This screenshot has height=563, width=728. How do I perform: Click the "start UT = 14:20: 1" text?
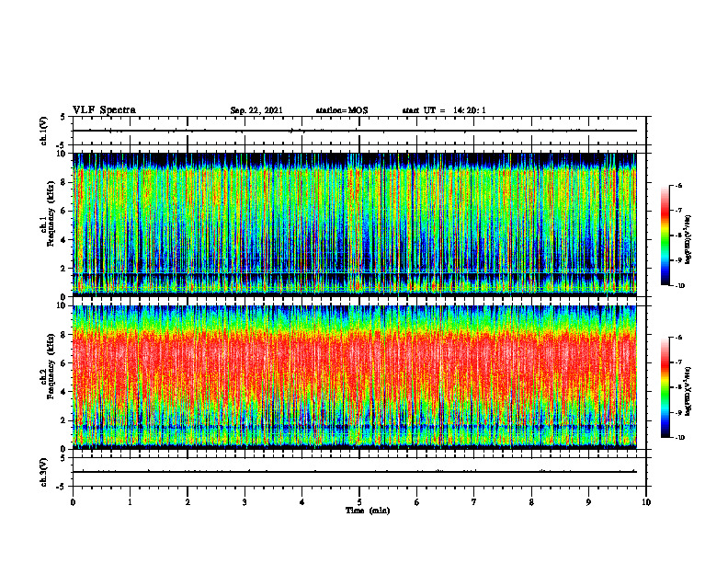pyautogui.click(x=444, y=110)
